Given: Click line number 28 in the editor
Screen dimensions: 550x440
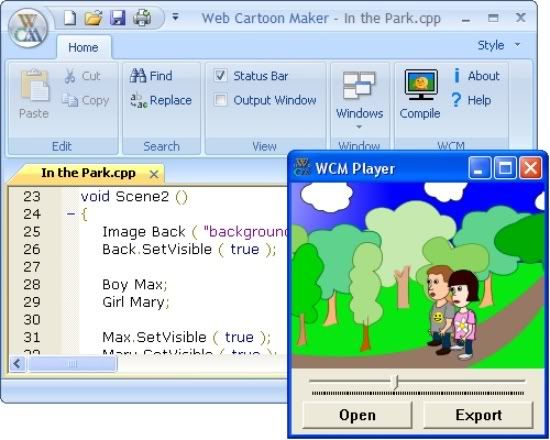Looking at the screenshot, I should [x=32, y=284].
